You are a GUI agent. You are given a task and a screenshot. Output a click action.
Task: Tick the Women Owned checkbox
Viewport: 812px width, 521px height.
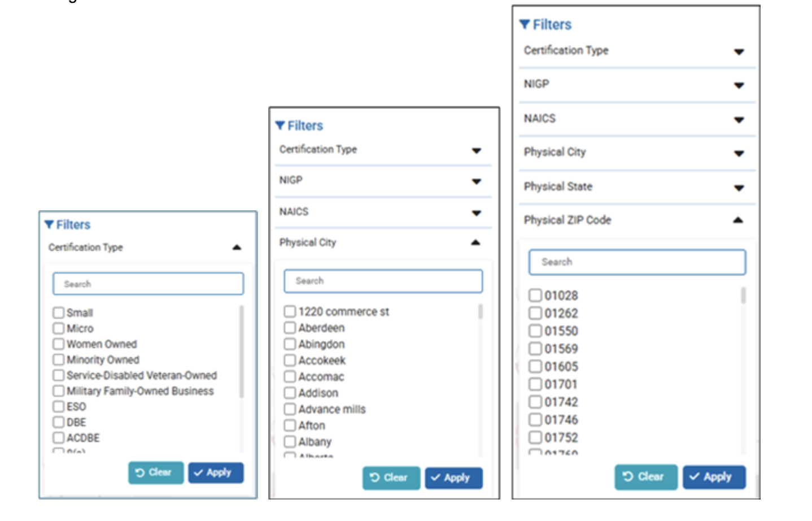coord(58,344)
